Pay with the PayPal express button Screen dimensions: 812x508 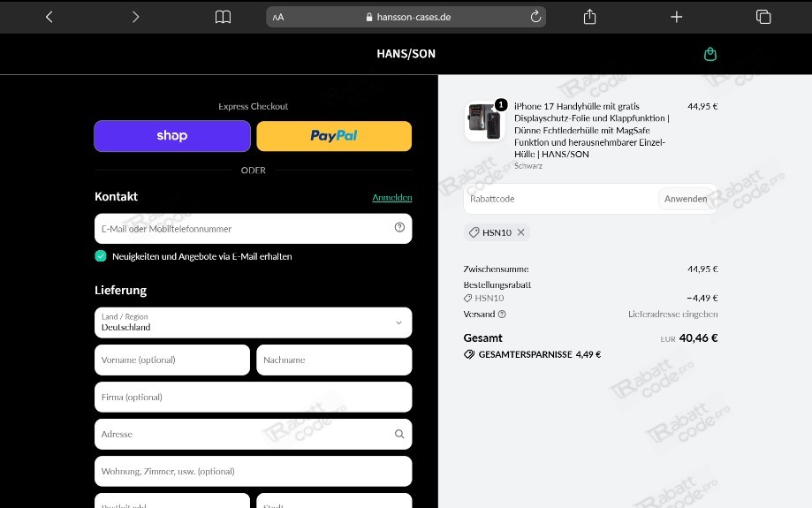tap(334, 136)
